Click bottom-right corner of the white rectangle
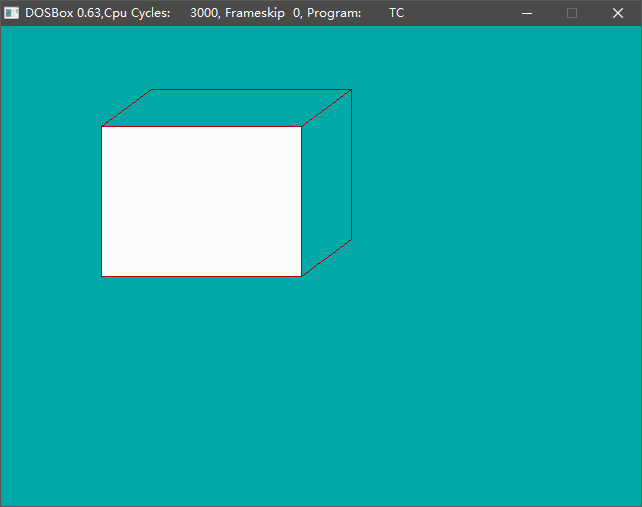Screen dimensions: 642x507 301,276
